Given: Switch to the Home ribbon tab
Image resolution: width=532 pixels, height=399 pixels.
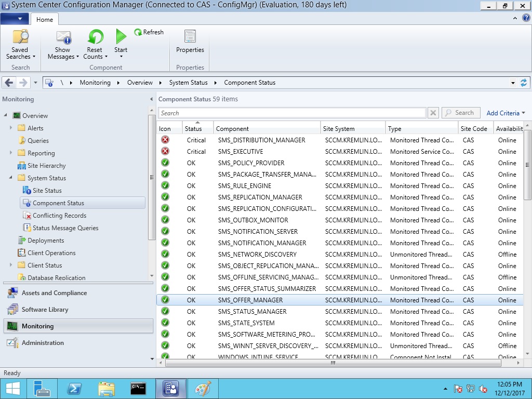Looking at the screenshot, I should pos(45,19).
